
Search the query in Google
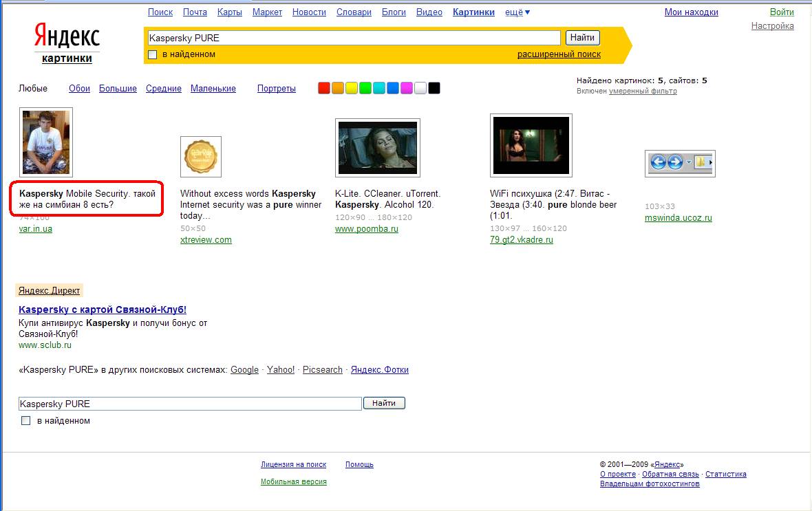click(x=244, y=369)
